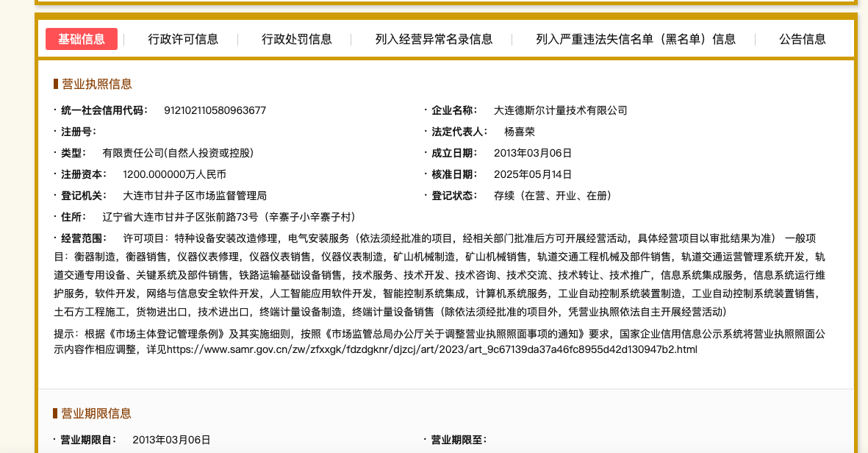The width and height of the screenshot is (868, 453).
Task: Switch to 行政处罚信息 tab
Action: tap(297, 39)
